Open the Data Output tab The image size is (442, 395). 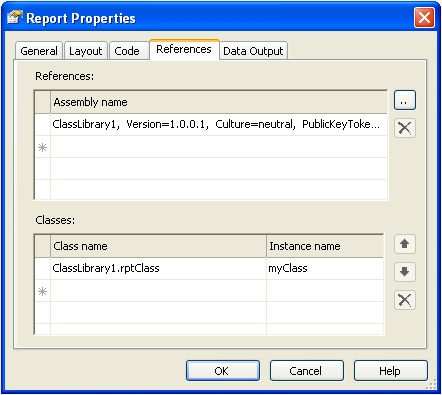pyautogui.click(x=253, y=51)
